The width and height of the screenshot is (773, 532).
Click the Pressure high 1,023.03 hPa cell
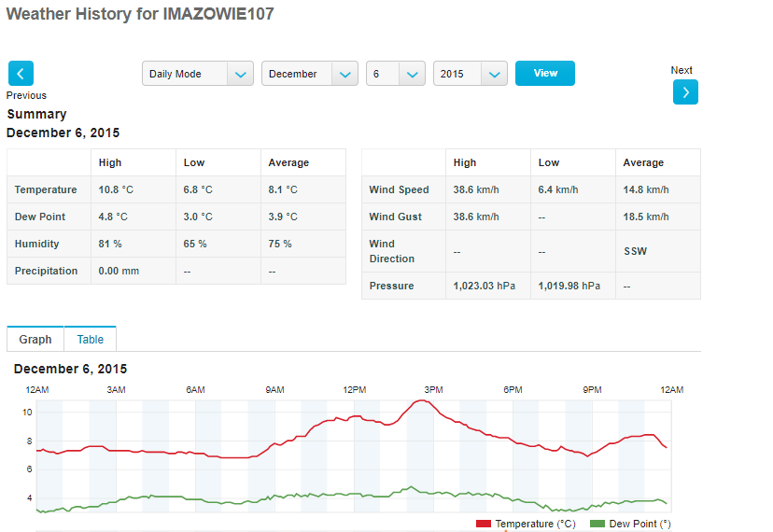pyautogui.click(x=486, y=286)
